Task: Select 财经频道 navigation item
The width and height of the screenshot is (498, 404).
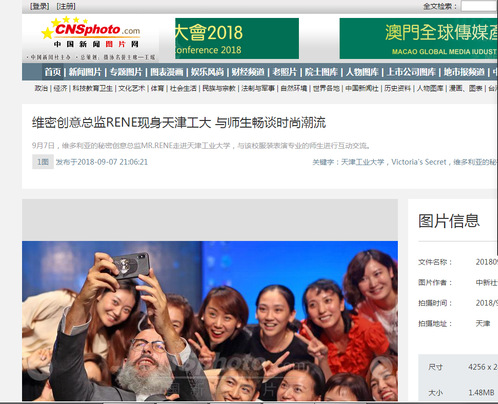Action: 248,72
